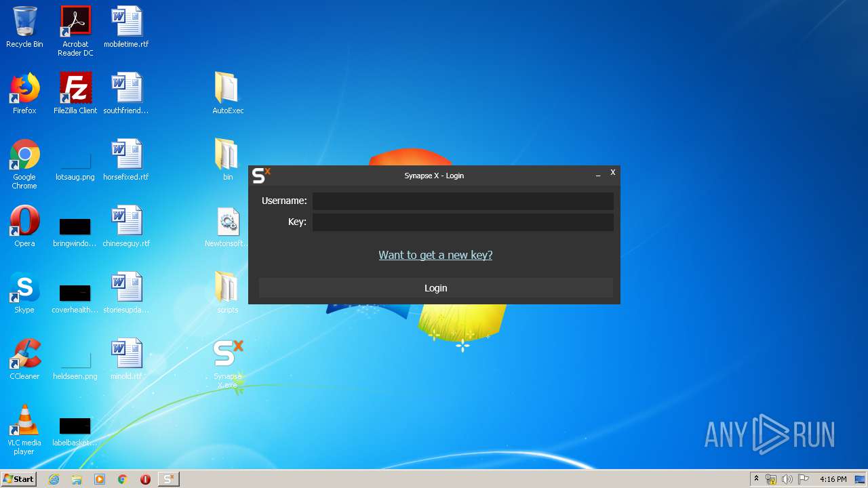Open the 'Want to get a new key?' link

tap(435, 255)
